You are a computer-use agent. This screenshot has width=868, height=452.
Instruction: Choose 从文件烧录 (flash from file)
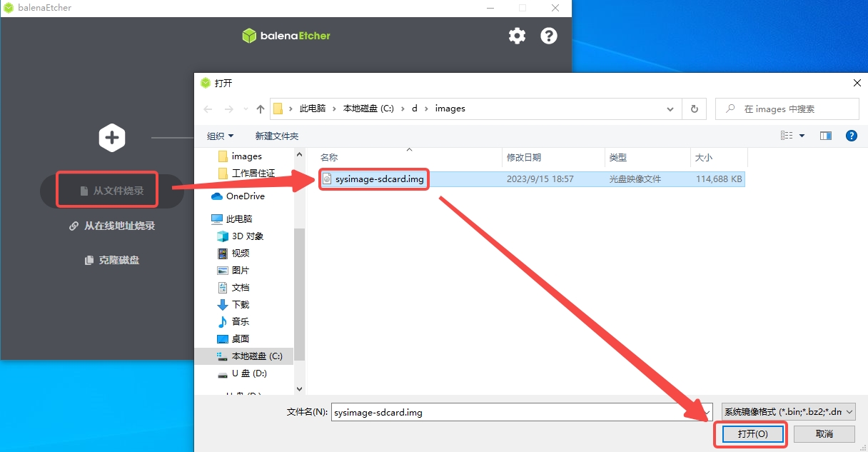112,191
